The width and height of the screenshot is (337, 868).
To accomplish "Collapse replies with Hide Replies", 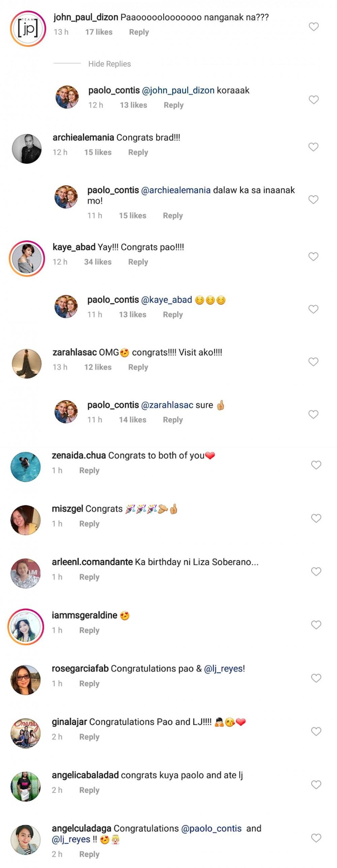I will coord(109,64).
